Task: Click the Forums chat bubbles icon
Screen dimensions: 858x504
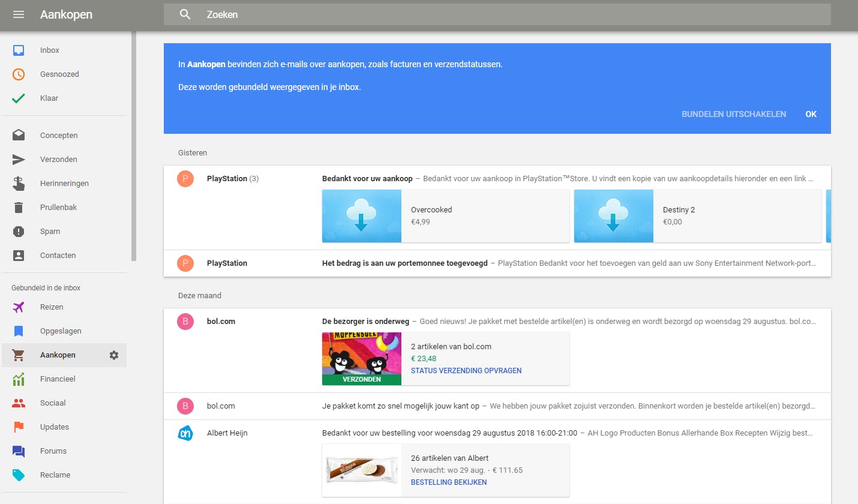Action: (x=19, y=451)
